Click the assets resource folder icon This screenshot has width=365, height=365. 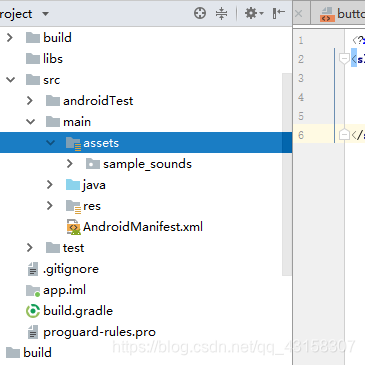tap(73, 143)
